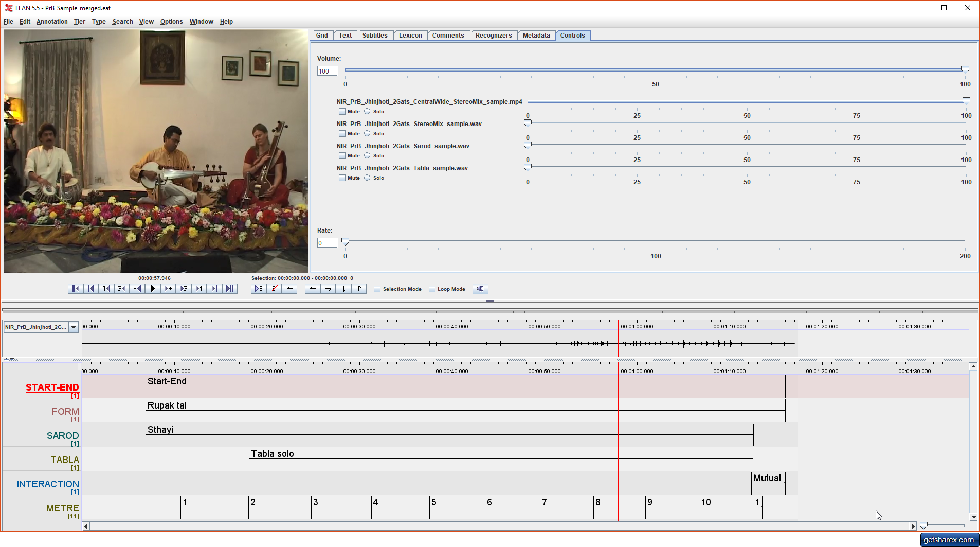
Task: Turn on Loop Mode
Action: pyautogui.click(x=432, y=289)
